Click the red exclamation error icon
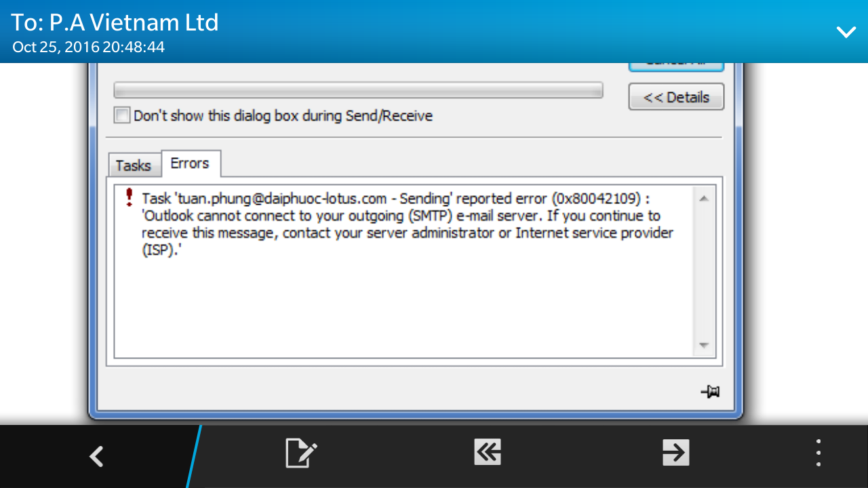The width and height of the screenshot is (868, 488). (x=130, y=197)
